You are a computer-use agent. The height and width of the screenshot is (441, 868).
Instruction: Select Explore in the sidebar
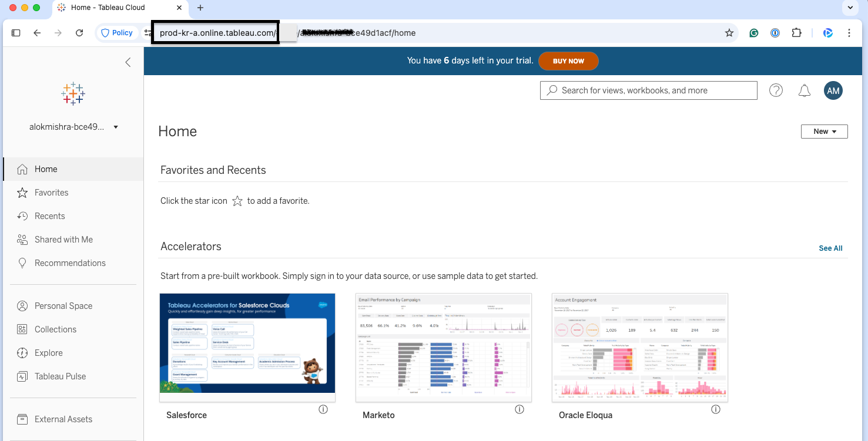coord(49,352)
